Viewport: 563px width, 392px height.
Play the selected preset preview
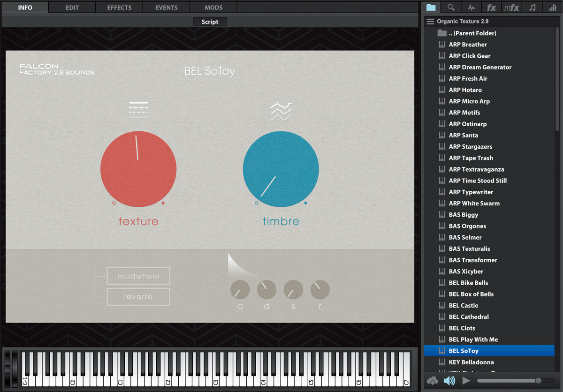[x=466, y=381]
